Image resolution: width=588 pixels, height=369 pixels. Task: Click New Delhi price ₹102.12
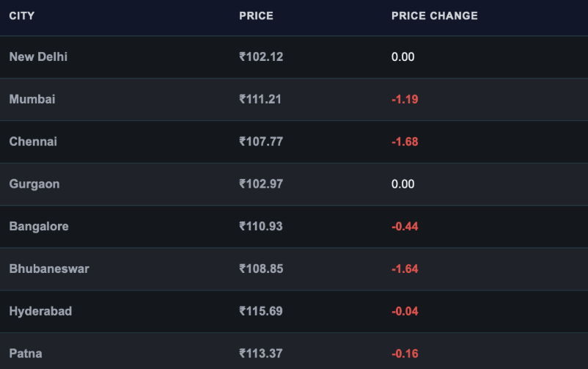[x=261, y=56]
